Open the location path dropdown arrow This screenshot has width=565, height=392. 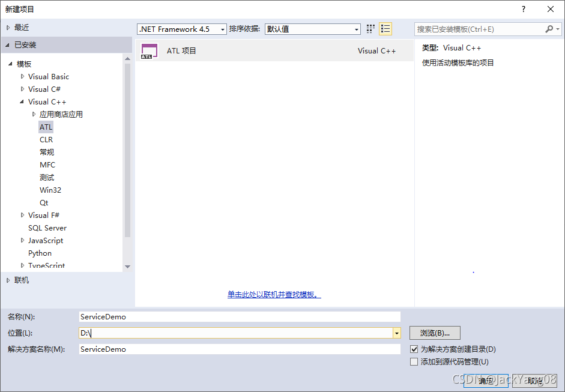pos(397,333)
